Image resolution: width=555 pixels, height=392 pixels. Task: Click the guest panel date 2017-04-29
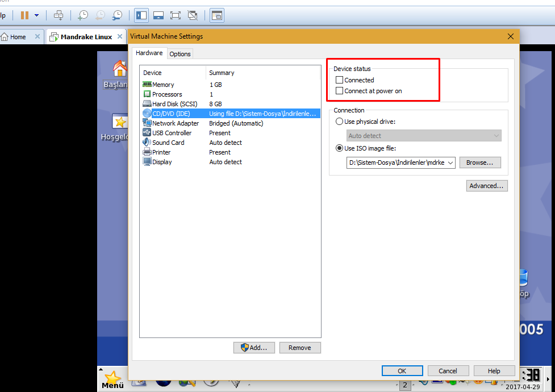pyautogui.click(x=523, y=387)
